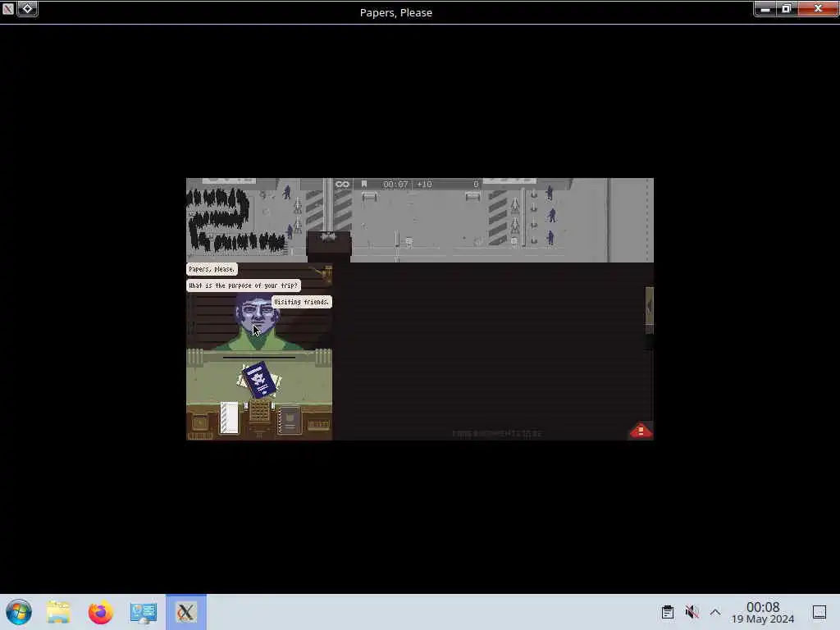Click 'What is the purpose of your trip?' bubble

tap(243, 285)
